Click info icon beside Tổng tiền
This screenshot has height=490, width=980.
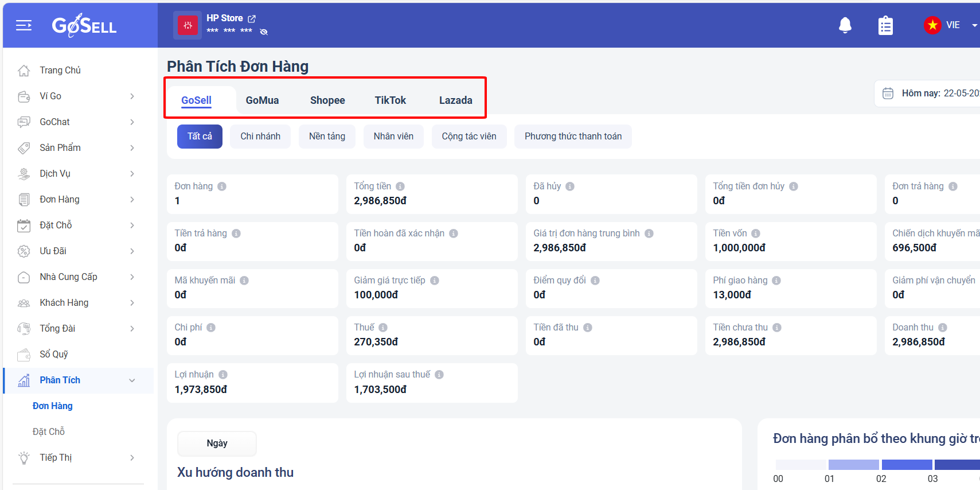point(400,186)
